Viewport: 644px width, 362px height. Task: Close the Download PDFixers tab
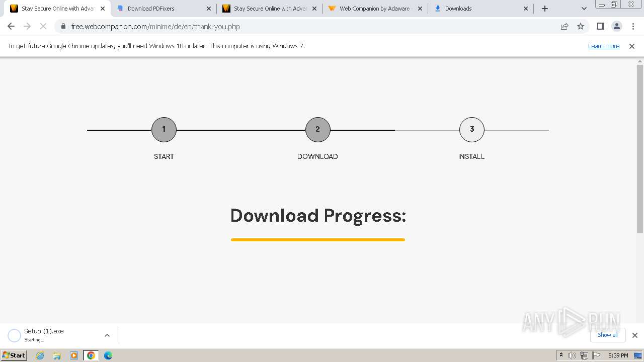pyautogui.click(x=209, y=9)
